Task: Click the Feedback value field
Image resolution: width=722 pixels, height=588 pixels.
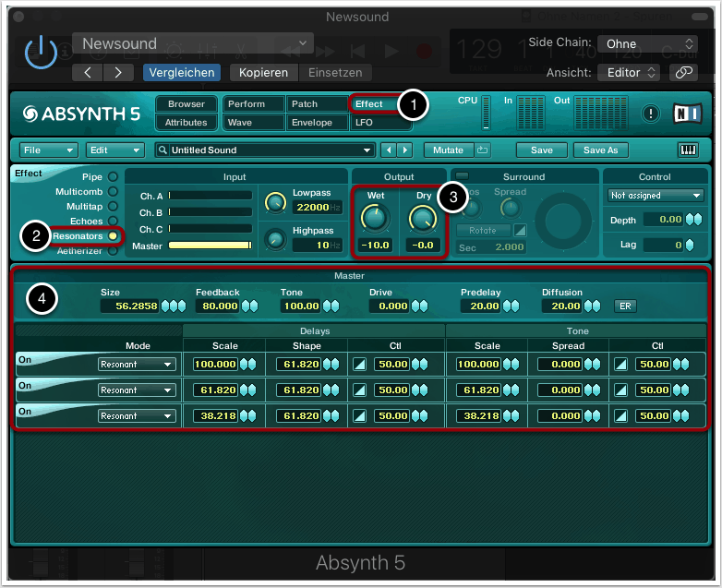Action: 218,306
